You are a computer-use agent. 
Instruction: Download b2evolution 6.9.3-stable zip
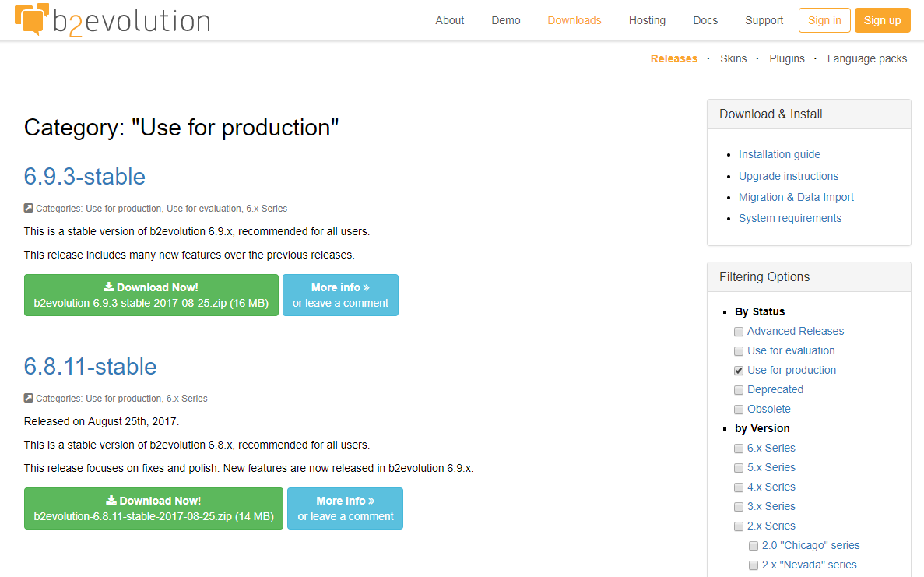tap(152, 295)
